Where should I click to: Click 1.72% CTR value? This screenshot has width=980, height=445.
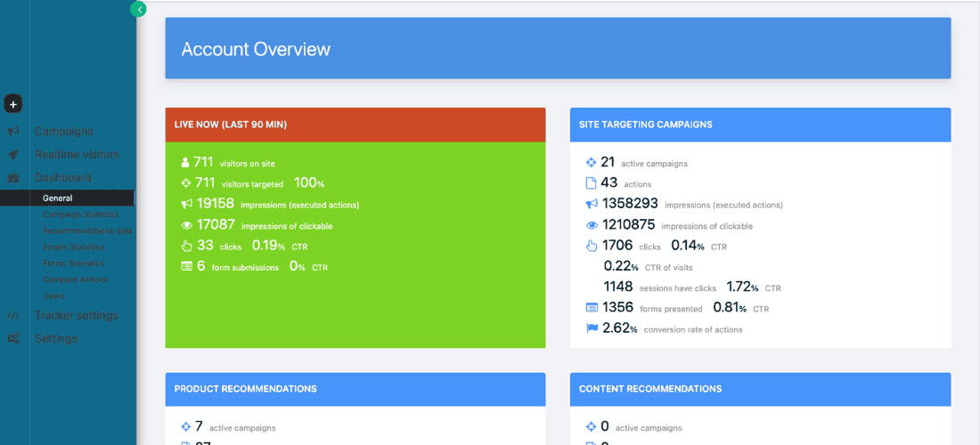[742, 287]
